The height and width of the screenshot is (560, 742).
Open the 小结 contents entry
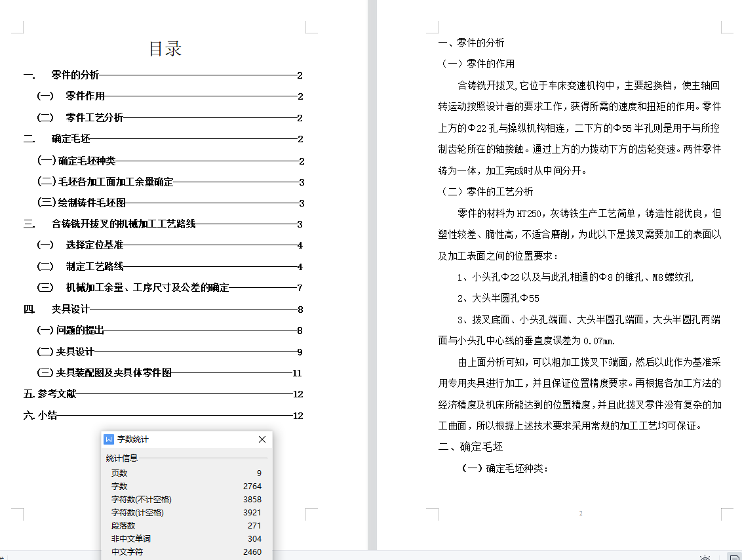point(47,415)
